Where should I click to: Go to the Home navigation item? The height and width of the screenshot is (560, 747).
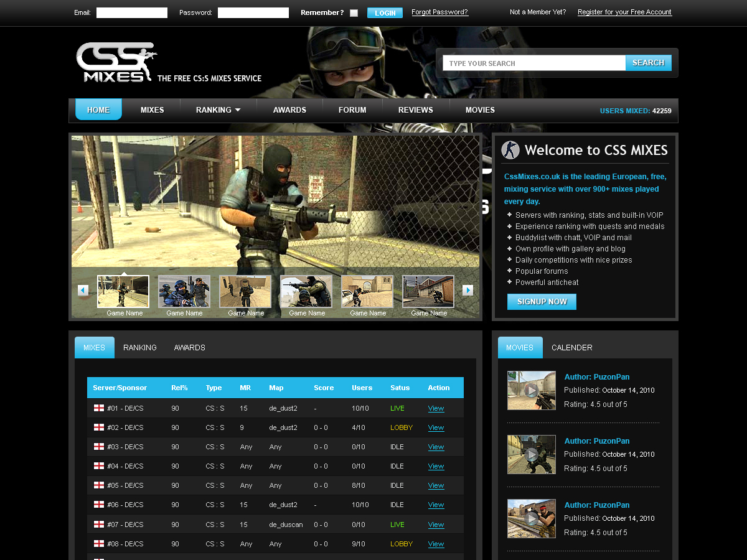click(x=98, y=110)
